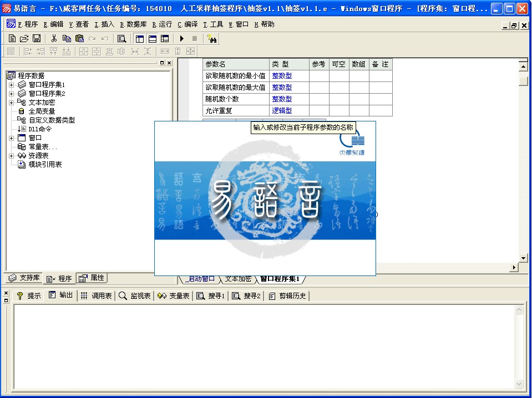Expand the 窗口程序集1 tree node
Viewport: 532px width, 398px height.
click(x=11, y=85)
